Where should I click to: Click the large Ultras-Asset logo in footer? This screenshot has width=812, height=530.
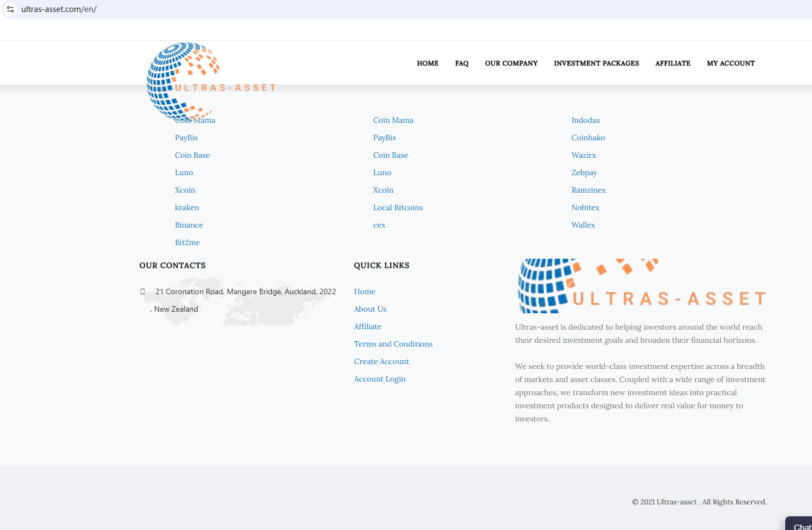point(642,285)
